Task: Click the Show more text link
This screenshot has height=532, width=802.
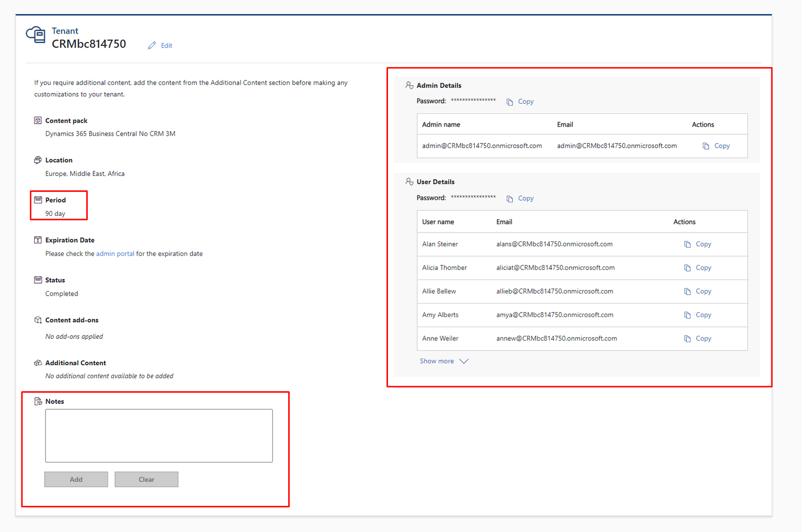Action: click(x=437, y=361)
